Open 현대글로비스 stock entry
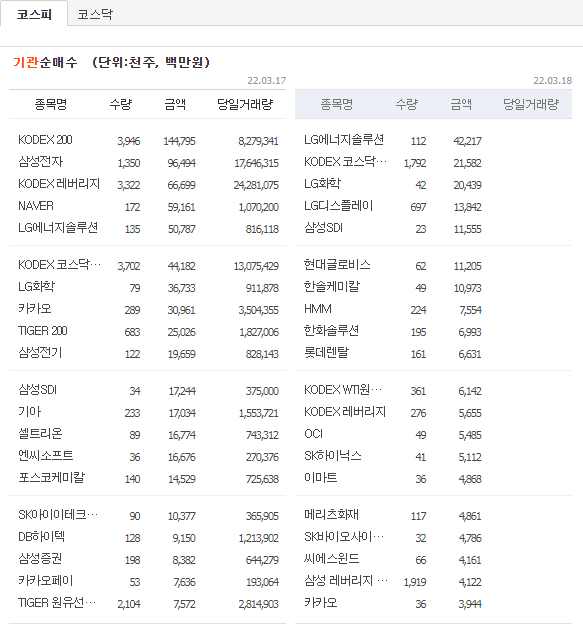583x632 pixels. [x=337, y=265]
